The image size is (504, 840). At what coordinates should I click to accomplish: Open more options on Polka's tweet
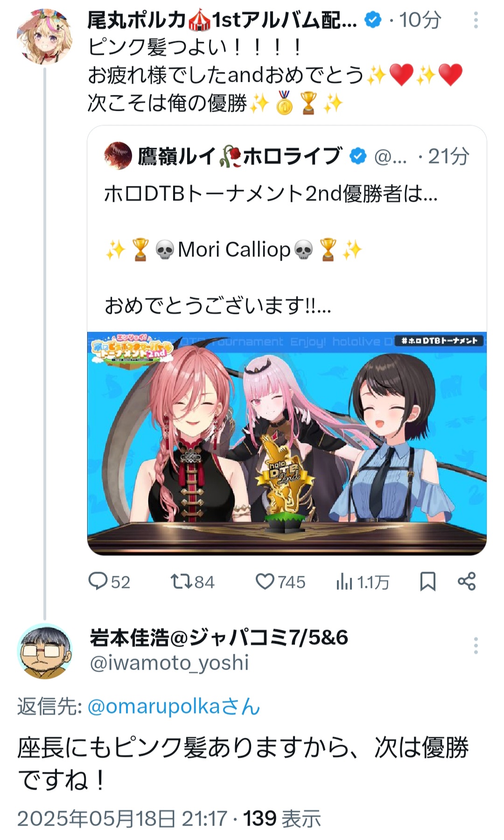(476, 20)
